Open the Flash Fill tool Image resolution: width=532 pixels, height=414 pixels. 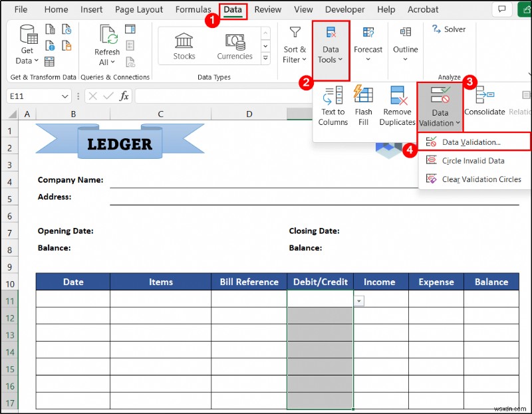(x=363, y=105)
